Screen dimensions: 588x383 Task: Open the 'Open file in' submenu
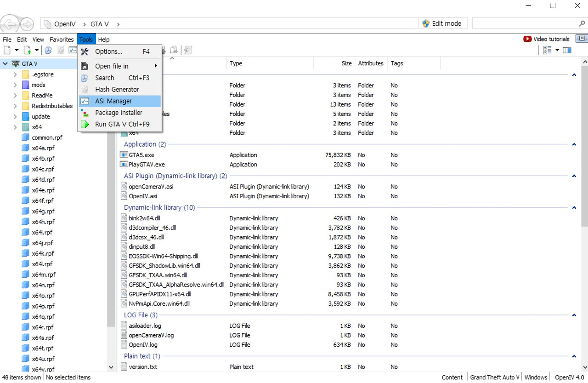point(120,66)
